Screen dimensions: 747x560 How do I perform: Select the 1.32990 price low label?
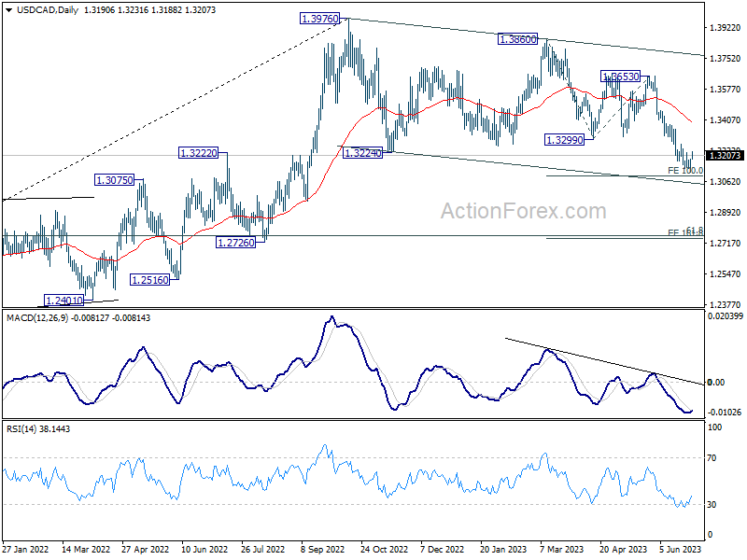564,139
